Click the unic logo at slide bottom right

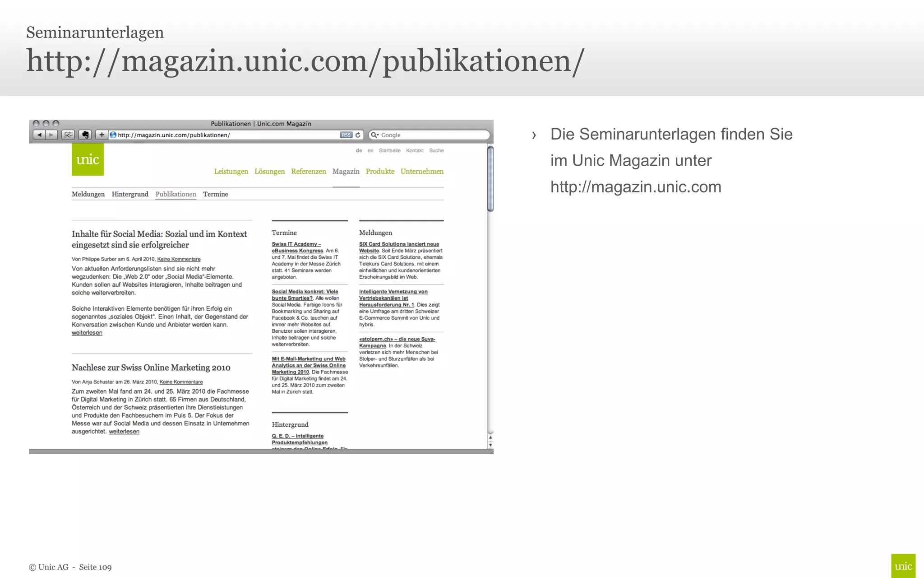point(903,566)
